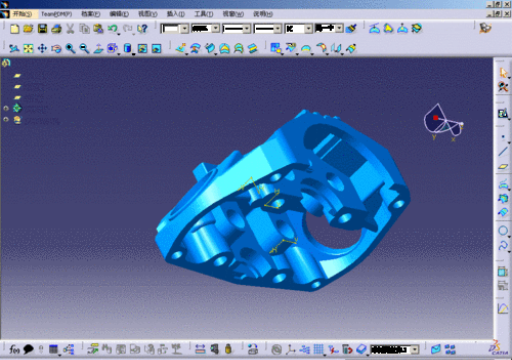Open the 说明(H) Help menu
The image size is (512, 360).
click(x=263, y=14)
